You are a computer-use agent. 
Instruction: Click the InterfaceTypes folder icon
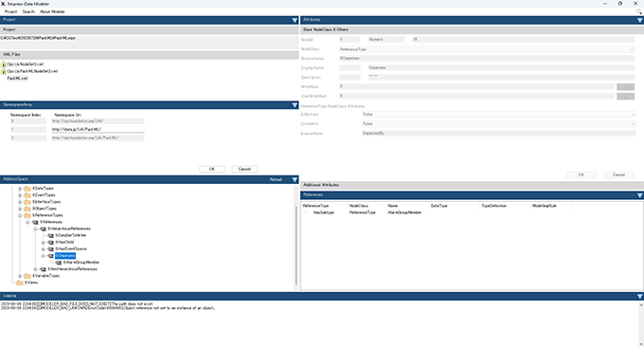[x=27, y=202]
